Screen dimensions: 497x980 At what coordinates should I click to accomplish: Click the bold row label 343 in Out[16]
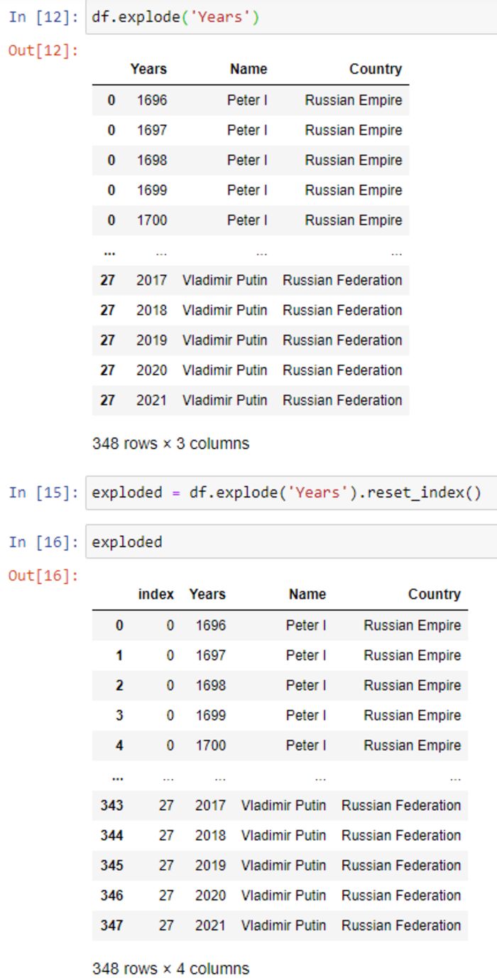111,805
